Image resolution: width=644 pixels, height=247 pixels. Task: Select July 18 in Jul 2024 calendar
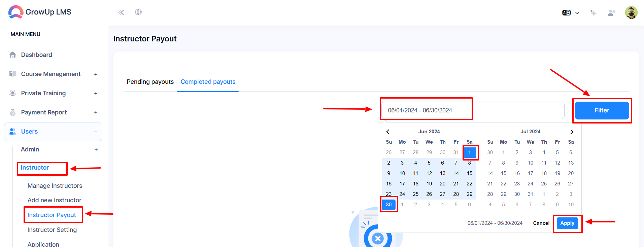[x=544, y=173]
